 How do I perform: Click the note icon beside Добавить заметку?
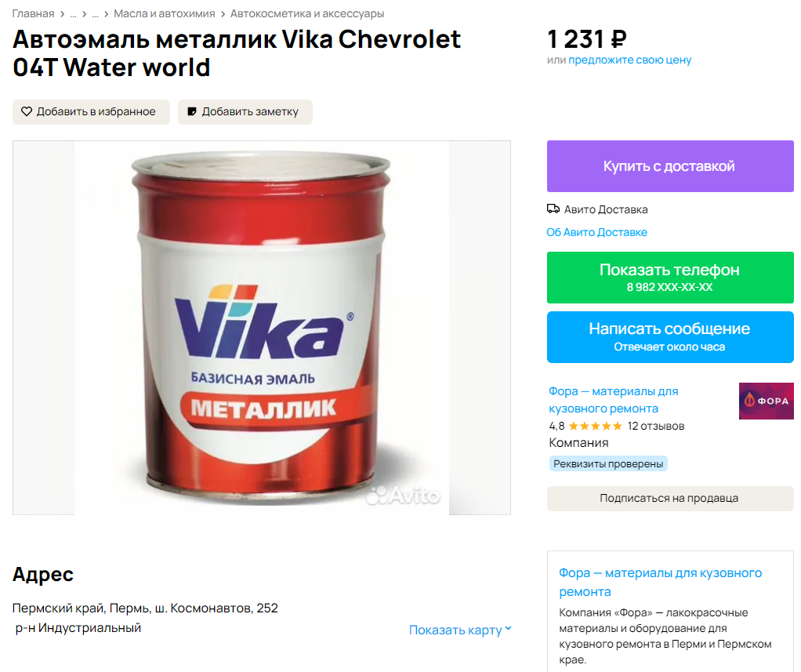point(192,111)
